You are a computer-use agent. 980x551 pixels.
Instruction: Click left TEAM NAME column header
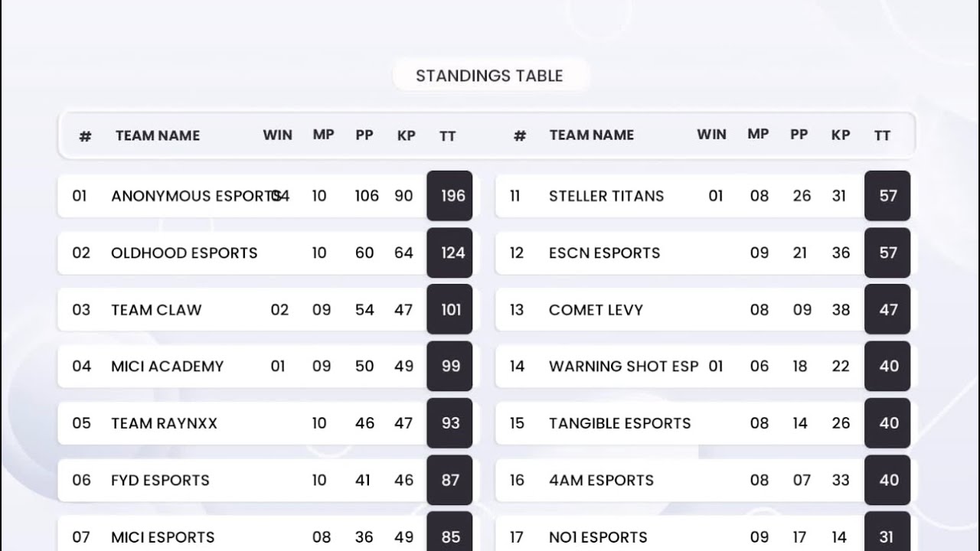coord(158,135)
